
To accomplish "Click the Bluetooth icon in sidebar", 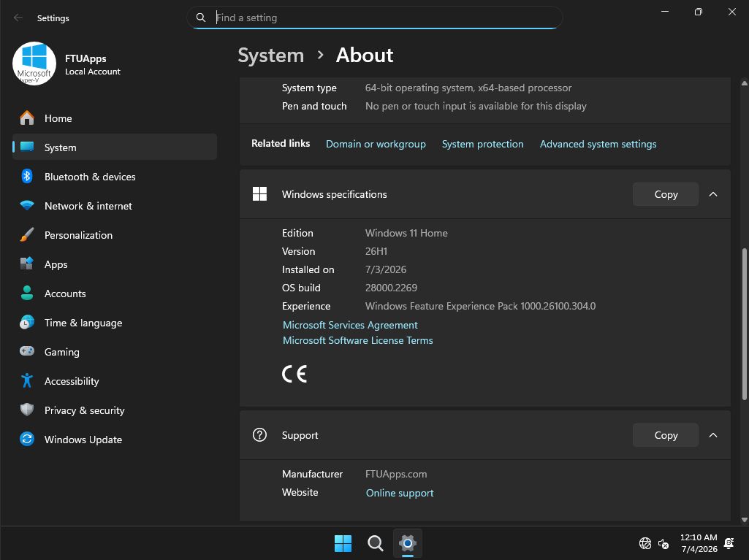I will pos(27,176).
